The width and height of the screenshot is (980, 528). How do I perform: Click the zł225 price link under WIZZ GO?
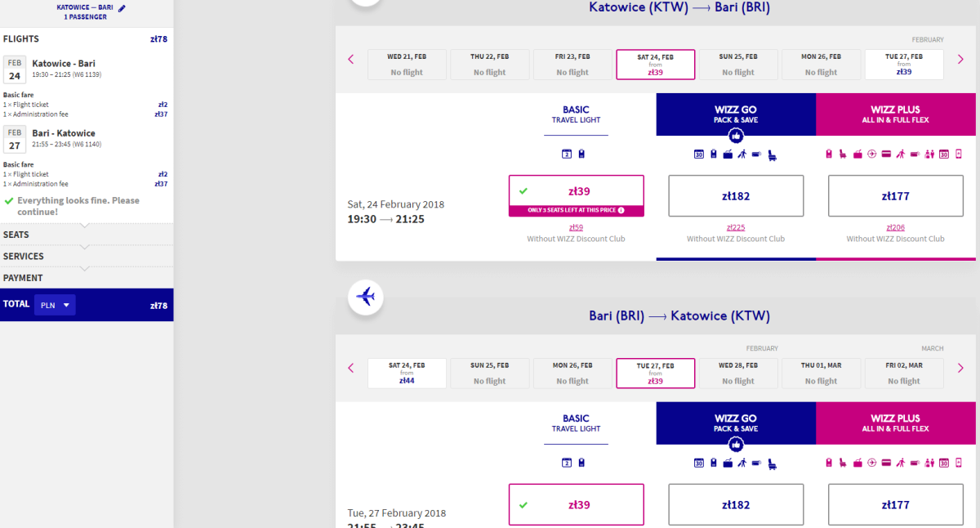[x=735, y=227]
